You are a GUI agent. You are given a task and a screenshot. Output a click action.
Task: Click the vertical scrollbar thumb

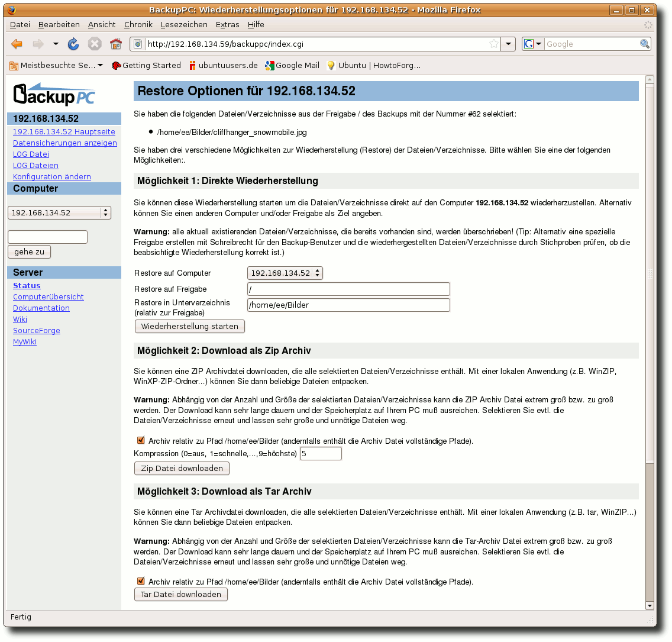pyautogui.click(x=650, y=273)
